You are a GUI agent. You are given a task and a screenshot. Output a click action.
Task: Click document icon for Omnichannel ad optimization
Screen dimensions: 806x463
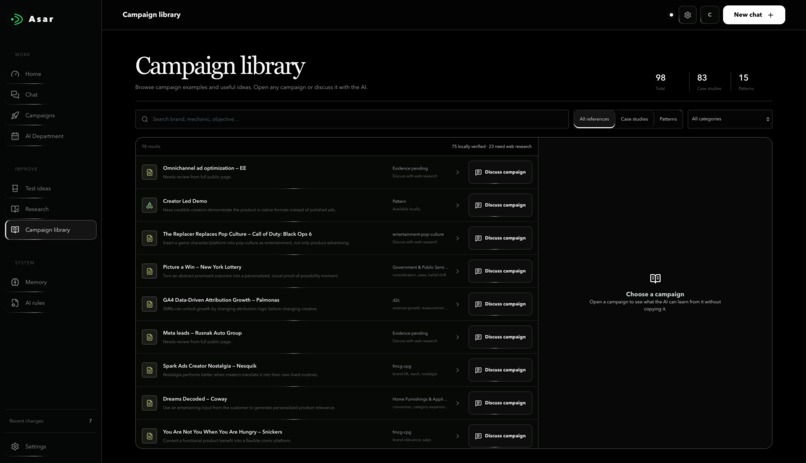pyautogui.click(x=150, y=172)
